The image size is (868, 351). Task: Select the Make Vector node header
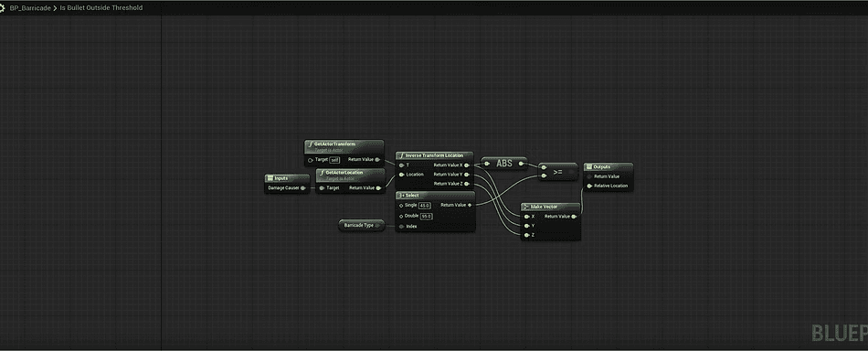[x=550, y=207]
